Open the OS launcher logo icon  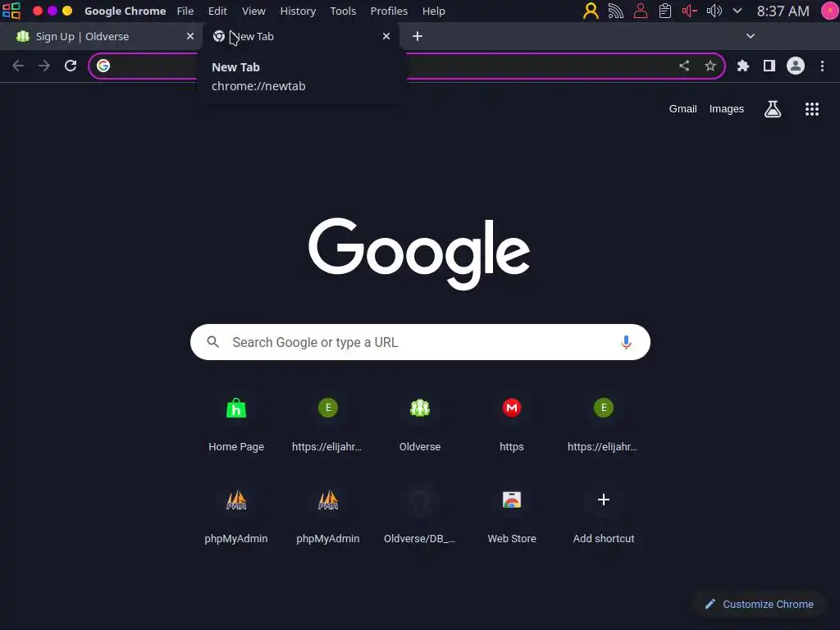pyautogui.click(x=11, y=11)
